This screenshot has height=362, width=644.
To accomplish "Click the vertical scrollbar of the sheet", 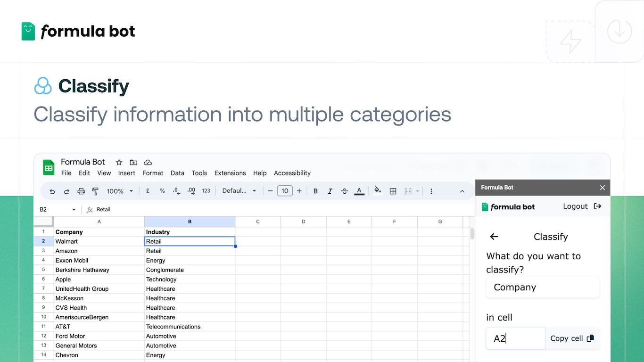I will pyautogui.click(x=472, y=234).
